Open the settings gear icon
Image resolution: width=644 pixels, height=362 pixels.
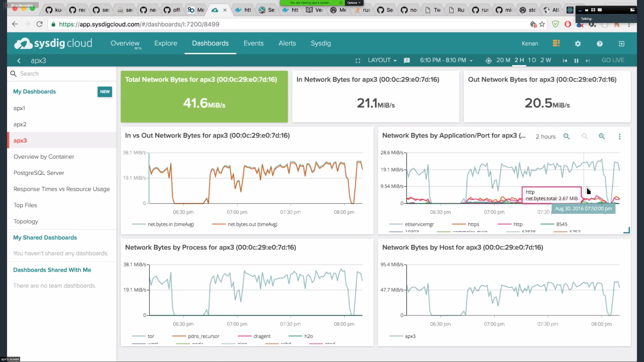pos(578,43)
